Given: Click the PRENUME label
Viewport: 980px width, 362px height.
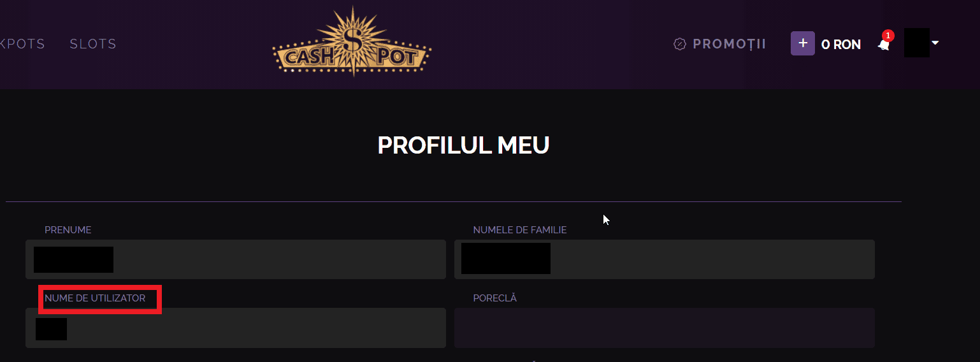Looking at the screenshot, I should point(68,230).
